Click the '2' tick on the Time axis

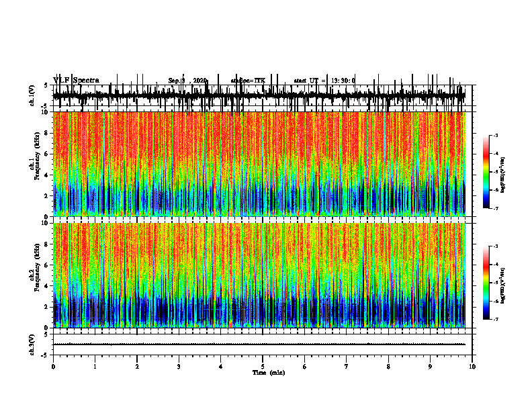[137, 367]
